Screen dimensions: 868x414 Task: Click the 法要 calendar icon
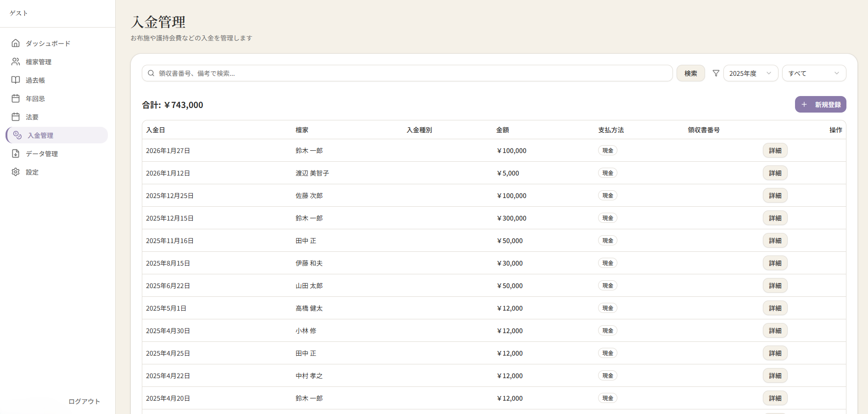(16, 117)
